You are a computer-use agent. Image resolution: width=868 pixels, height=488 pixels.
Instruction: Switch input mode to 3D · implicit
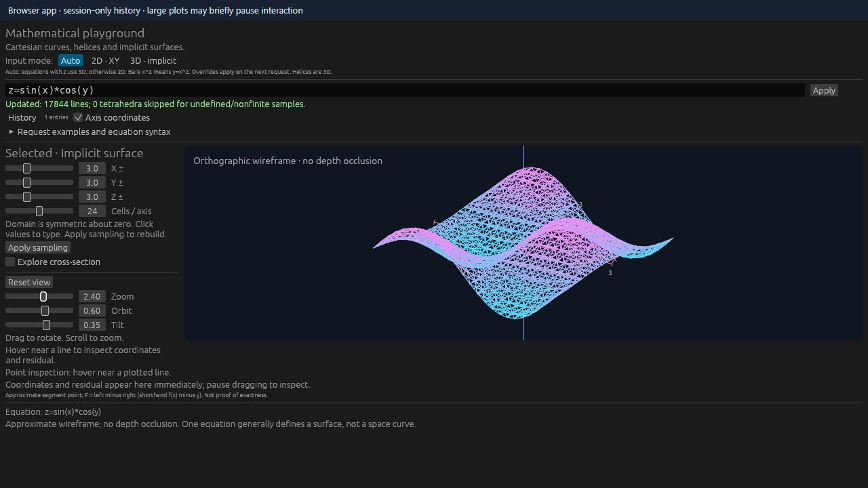click(153, 60)
